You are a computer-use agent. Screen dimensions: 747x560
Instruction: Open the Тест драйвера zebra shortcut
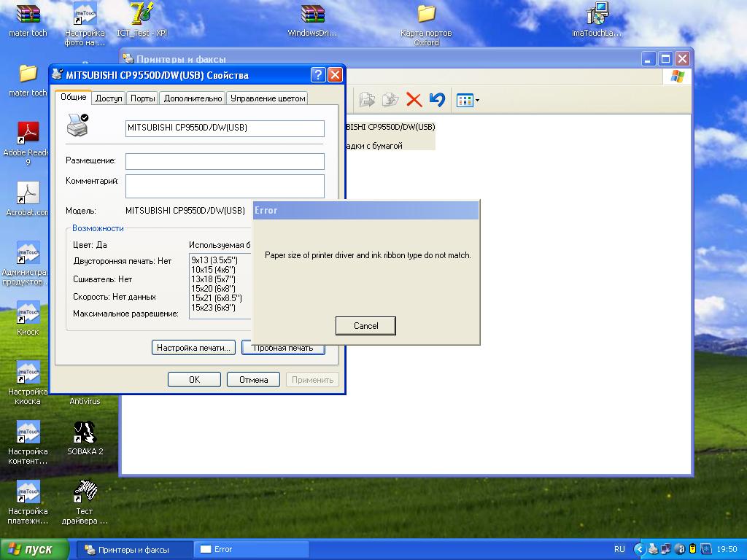[x=85, y=502]
